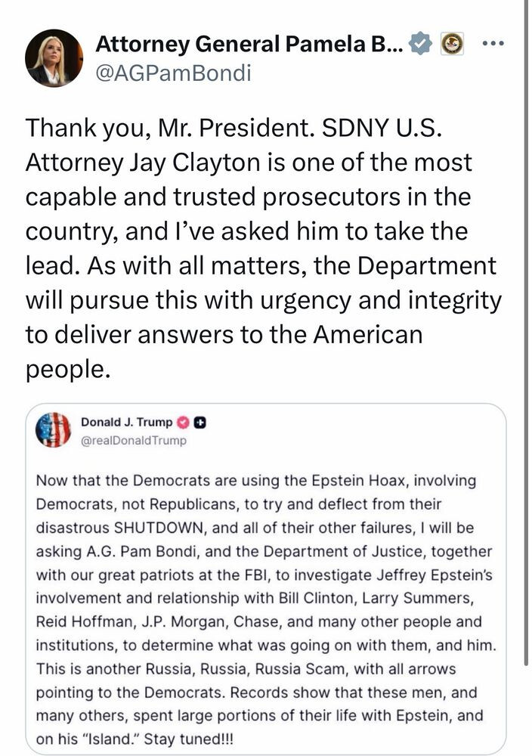Click "people." ending Bondi's post

pos(68,370)
